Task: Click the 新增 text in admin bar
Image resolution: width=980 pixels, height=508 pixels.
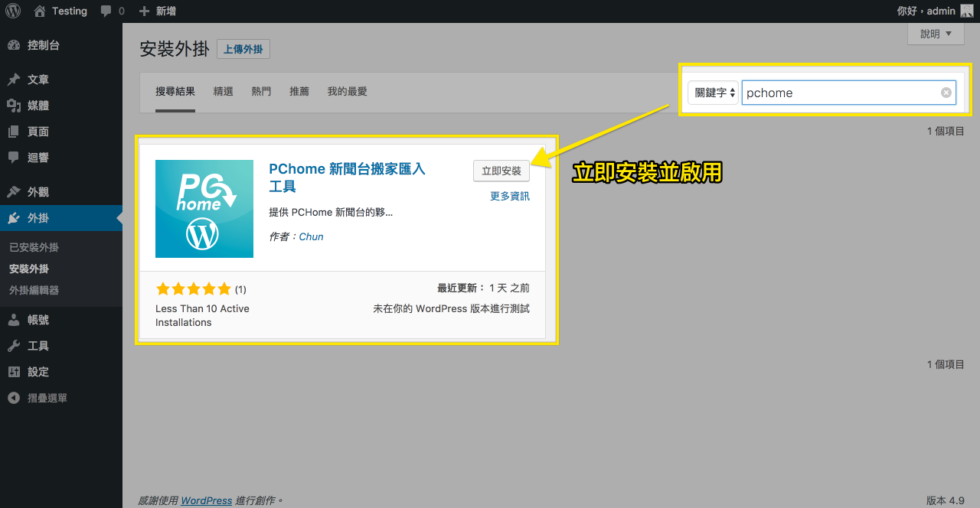Action: (165, 11)
